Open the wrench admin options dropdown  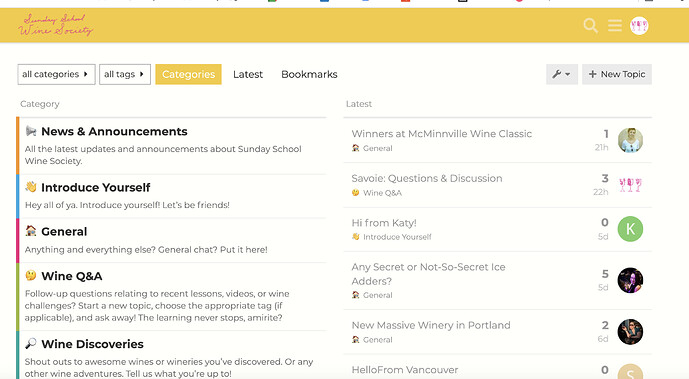pos(562,74)
